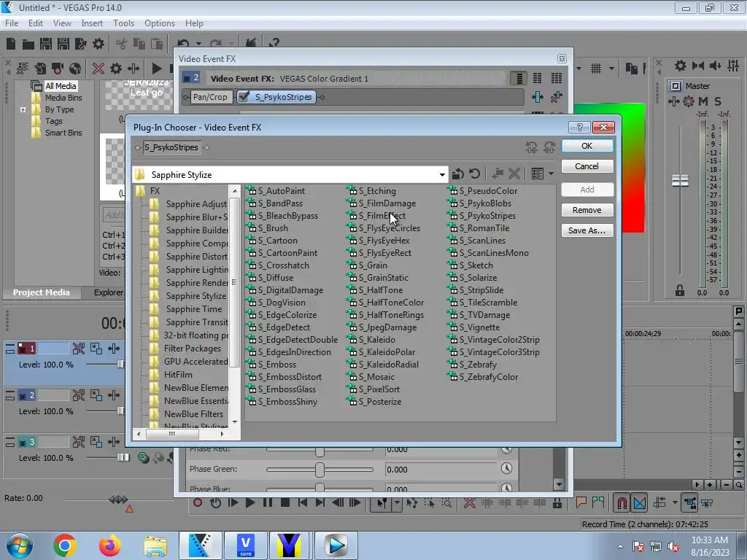Click the Remove button
Screen dimensions: 747x560
[587, 210]
